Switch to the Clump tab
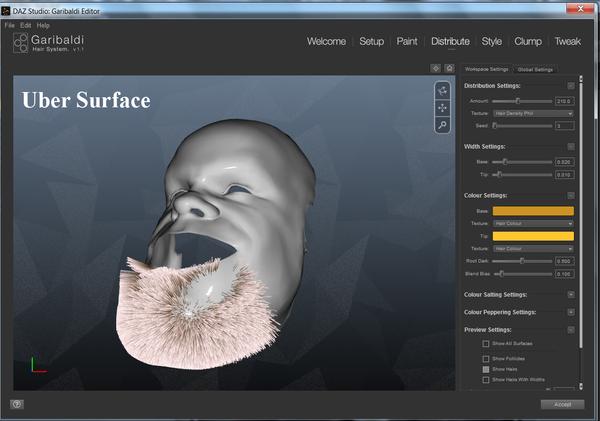This screenshot has height=421, width=600. (x=528, y=41)
